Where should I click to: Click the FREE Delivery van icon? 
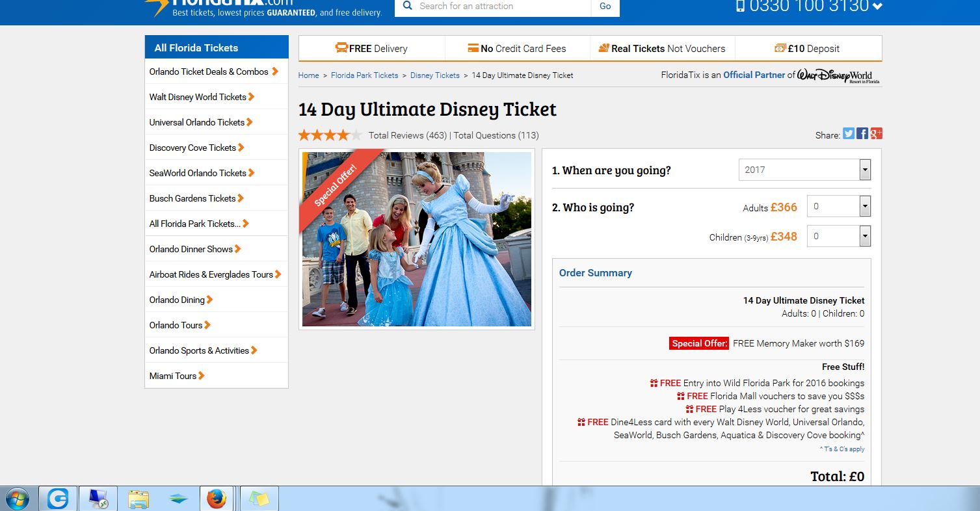click(x=341, y=47)
